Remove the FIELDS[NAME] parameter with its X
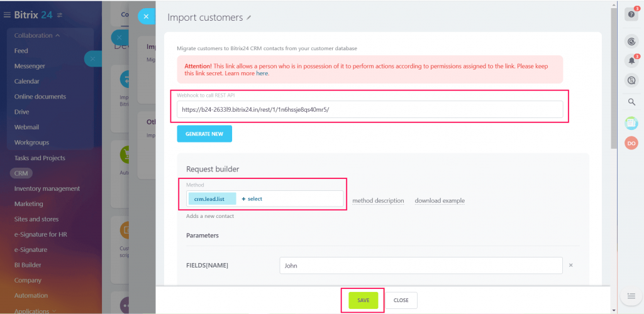Viewport: 644px width, 314px height. pos(571,265)
